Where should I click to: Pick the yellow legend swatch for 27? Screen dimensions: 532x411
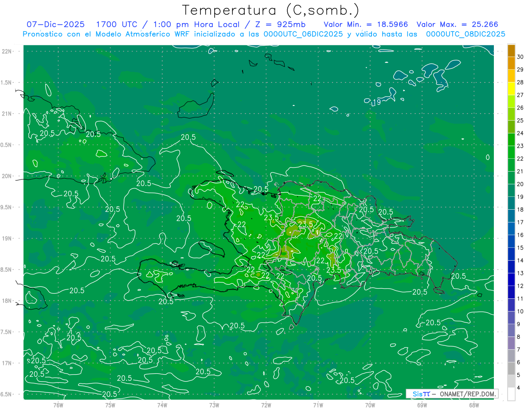pyautogui.click(x=511, y=89)
